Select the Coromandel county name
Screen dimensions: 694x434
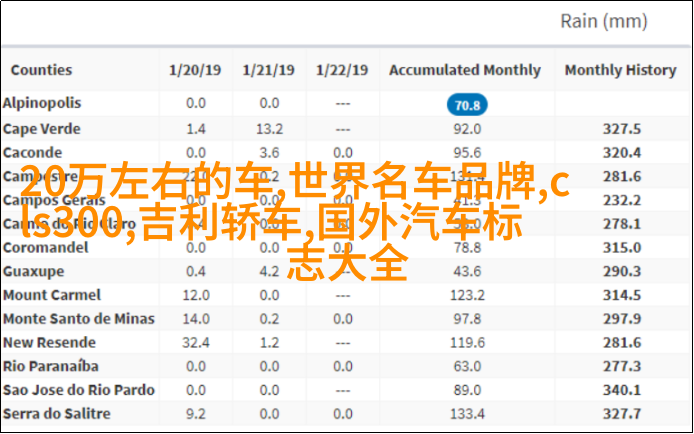pos(46,247)
